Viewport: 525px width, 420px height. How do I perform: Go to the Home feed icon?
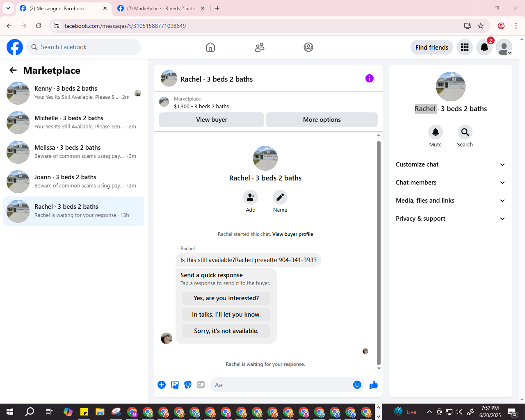(210, 47)
